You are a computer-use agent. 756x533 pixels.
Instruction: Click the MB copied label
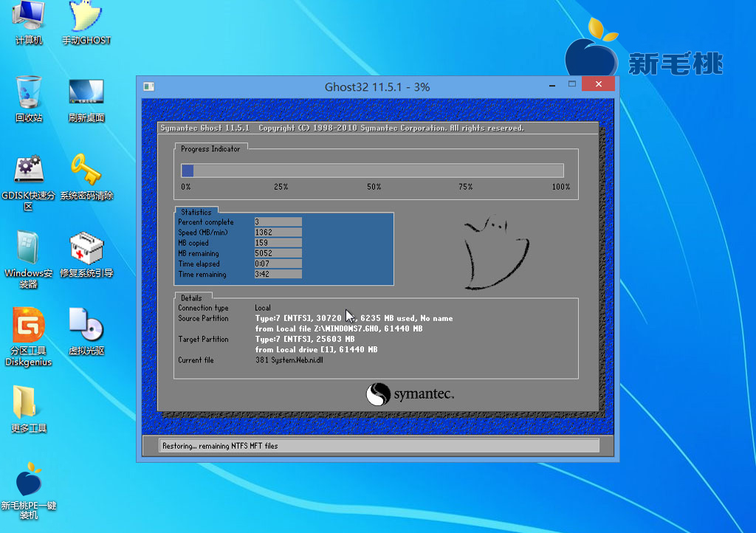193,244
